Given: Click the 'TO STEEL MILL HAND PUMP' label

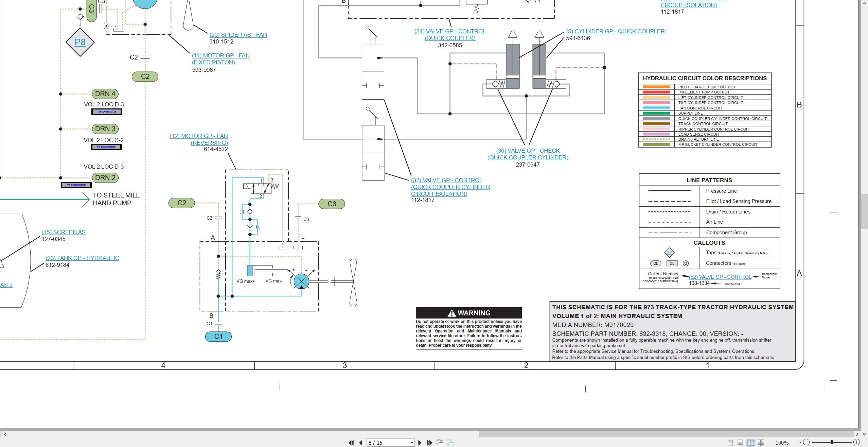Looking at the screenshot, I should (116, 199).
